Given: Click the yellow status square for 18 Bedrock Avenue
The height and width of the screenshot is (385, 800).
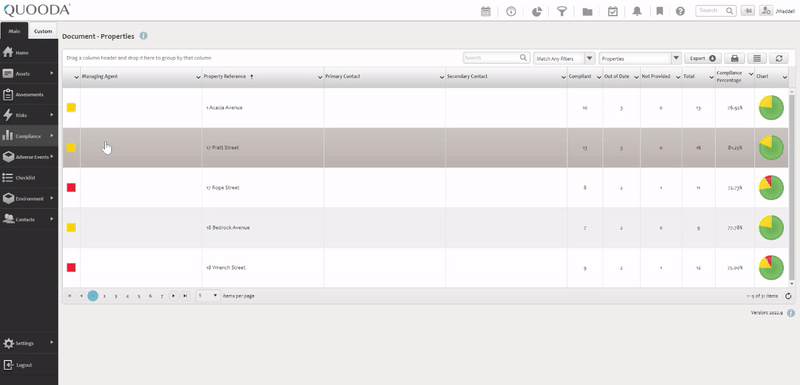Looking at the screenshot, I should [71, 227].
